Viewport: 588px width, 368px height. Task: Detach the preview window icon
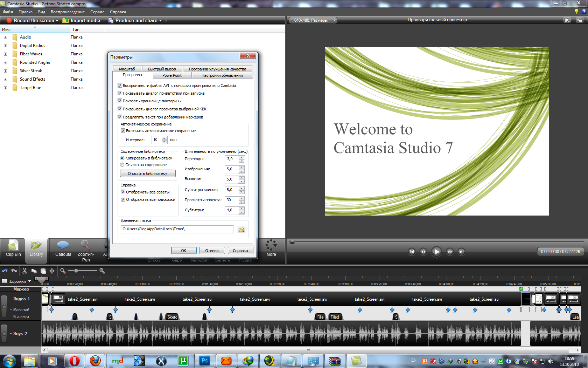click(x=580, y=20)
